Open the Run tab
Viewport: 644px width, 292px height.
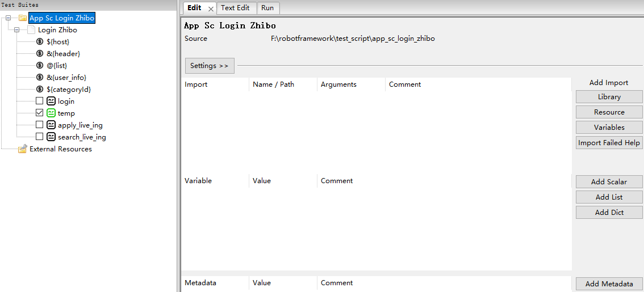267,8
